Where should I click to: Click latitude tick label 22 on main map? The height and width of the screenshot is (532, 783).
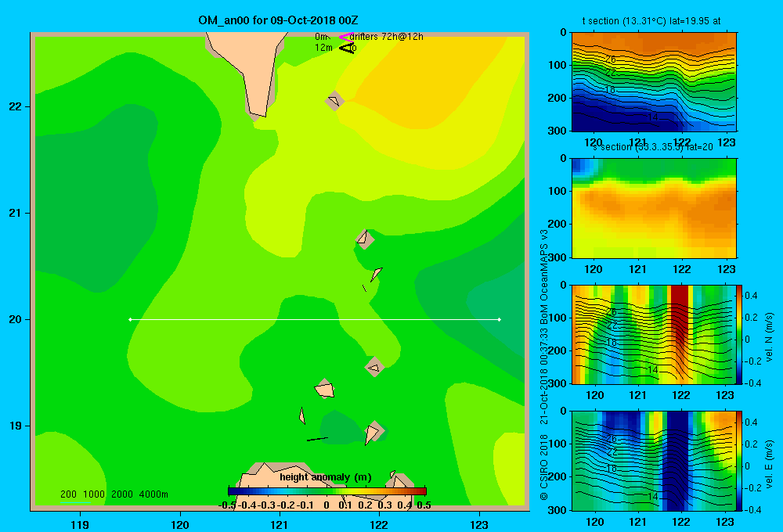click(x=16, y=107)
